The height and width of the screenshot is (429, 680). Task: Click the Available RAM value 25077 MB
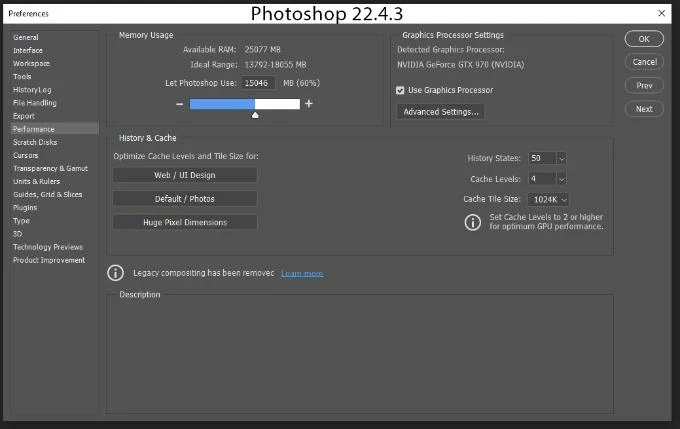coord(262,49)
